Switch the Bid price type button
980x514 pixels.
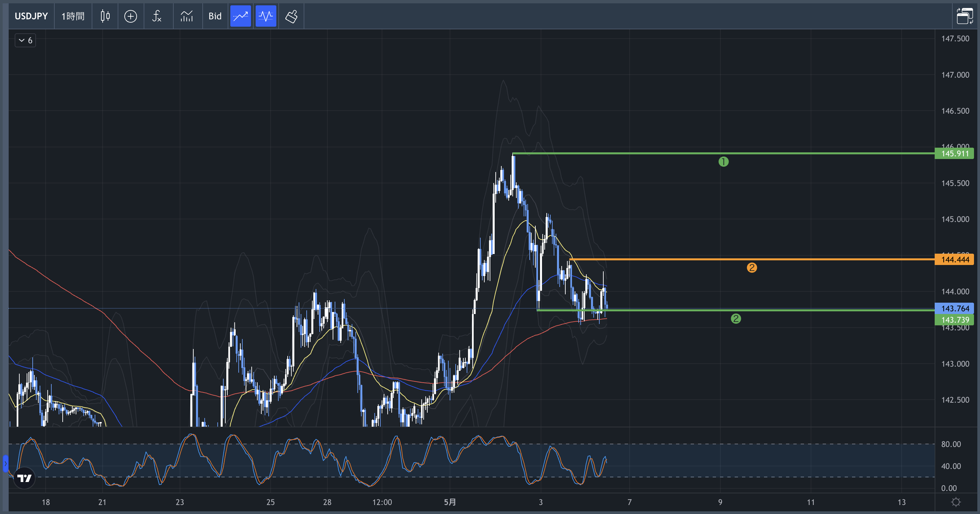[215, 16]
